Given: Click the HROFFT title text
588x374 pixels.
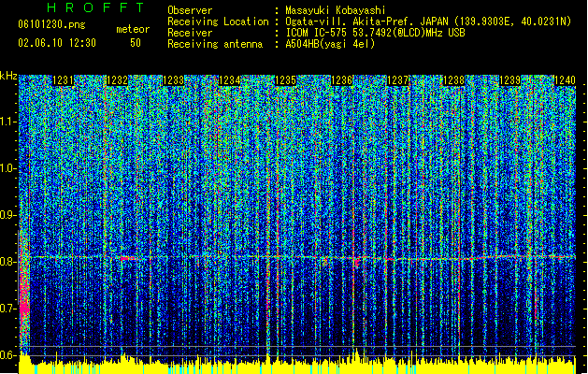Looking at the screenshot, I should 95,8.
